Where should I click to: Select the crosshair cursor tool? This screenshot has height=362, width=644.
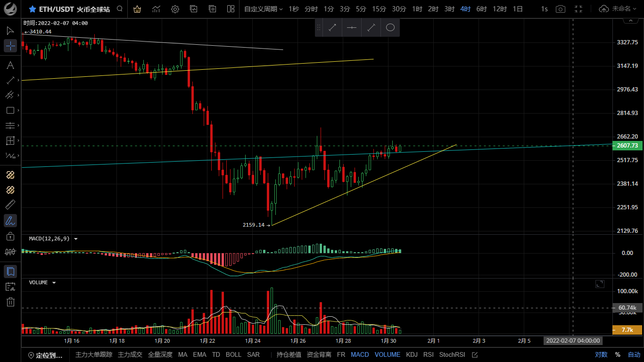(10, 46)
